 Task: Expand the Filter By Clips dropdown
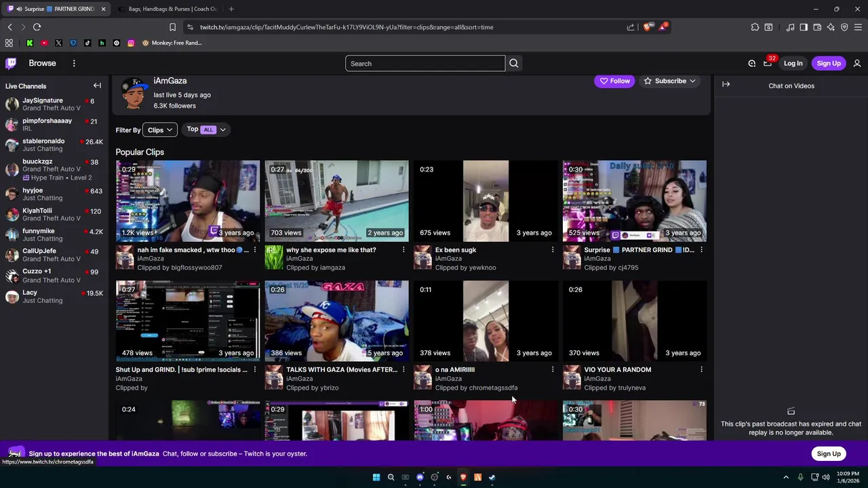pyautogui.click(x=161, y=130)
